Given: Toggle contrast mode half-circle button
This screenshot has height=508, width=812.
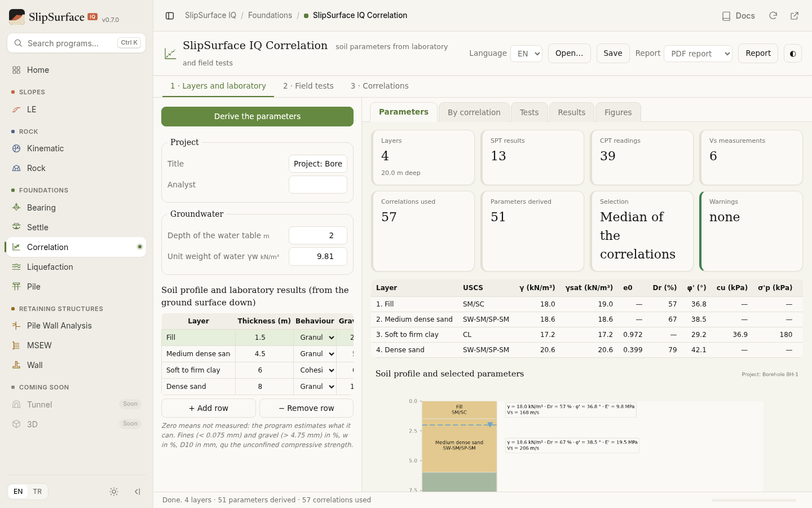Looking at the screenshot, I should point(793,54).
